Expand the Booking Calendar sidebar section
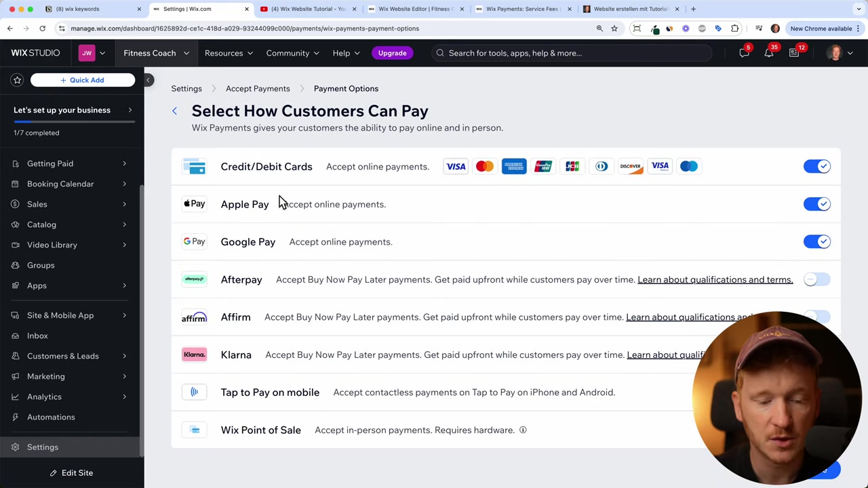The image size is (868, 488). 72,184
